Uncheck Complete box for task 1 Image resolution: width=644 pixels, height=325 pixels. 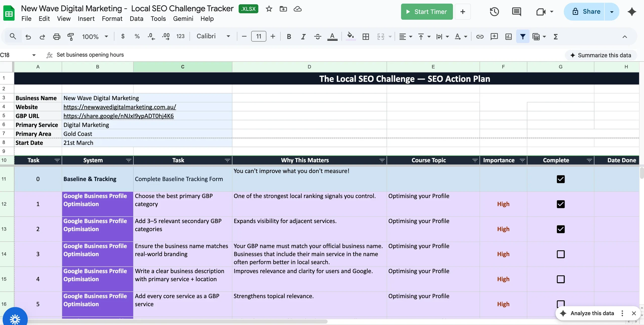point(560,204)
